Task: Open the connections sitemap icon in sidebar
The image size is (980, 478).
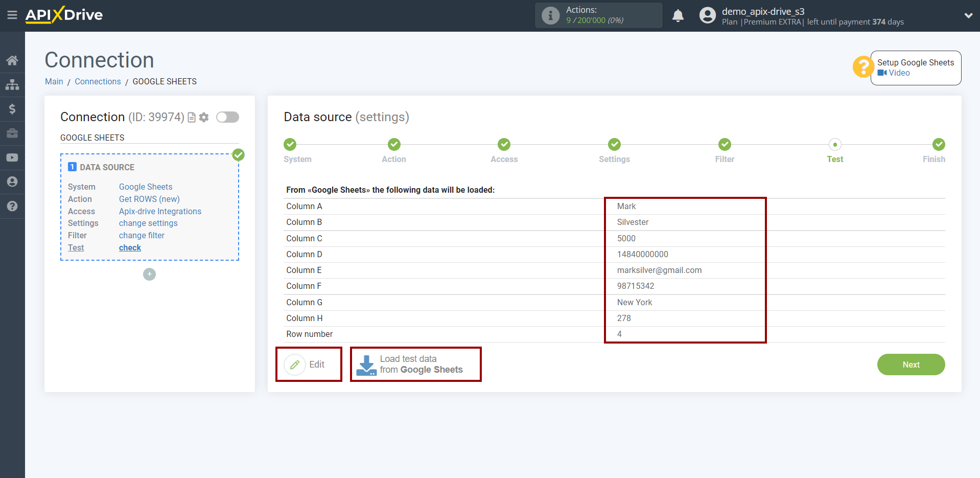Action: click(x=12, y=85)
